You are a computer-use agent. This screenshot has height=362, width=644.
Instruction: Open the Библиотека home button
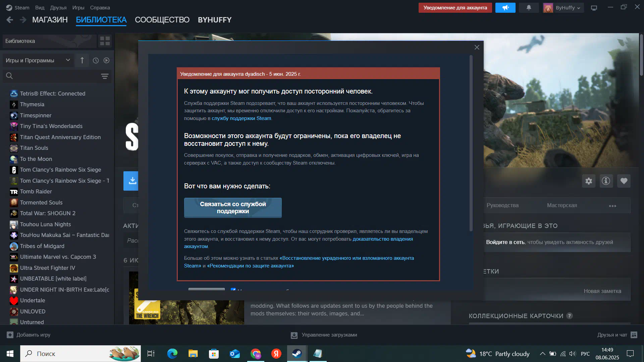pos(49,41)
